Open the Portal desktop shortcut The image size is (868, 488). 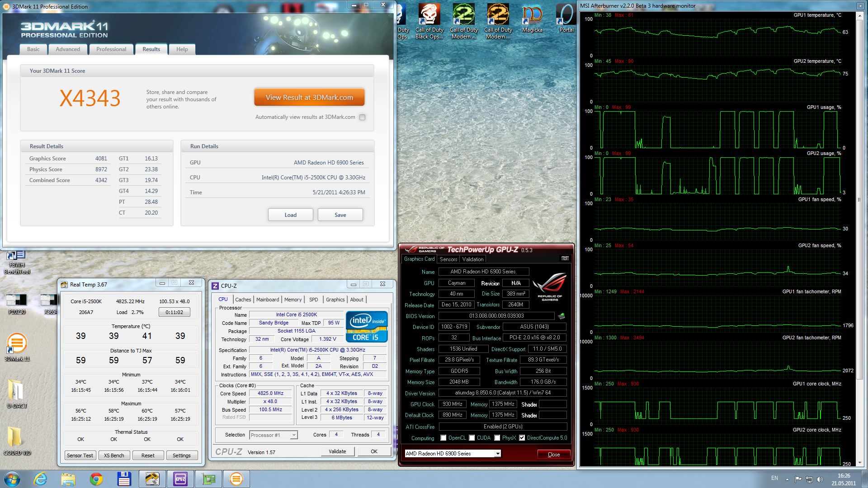[x=566, y=18]
